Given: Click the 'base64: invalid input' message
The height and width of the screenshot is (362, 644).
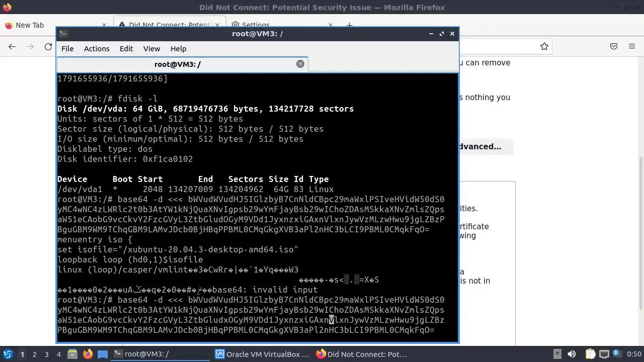Looking at the screenshot, I should tap(265, 290).
